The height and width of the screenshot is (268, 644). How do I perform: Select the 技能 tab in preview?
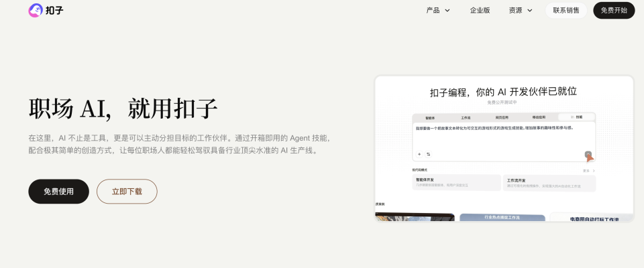coord(576,117)
